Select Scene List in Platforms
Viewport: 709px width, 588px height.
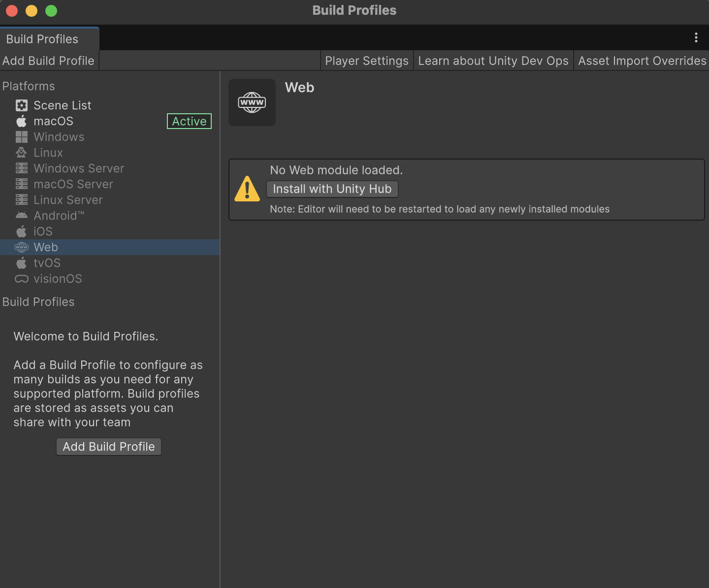click(x=110, y=105)
